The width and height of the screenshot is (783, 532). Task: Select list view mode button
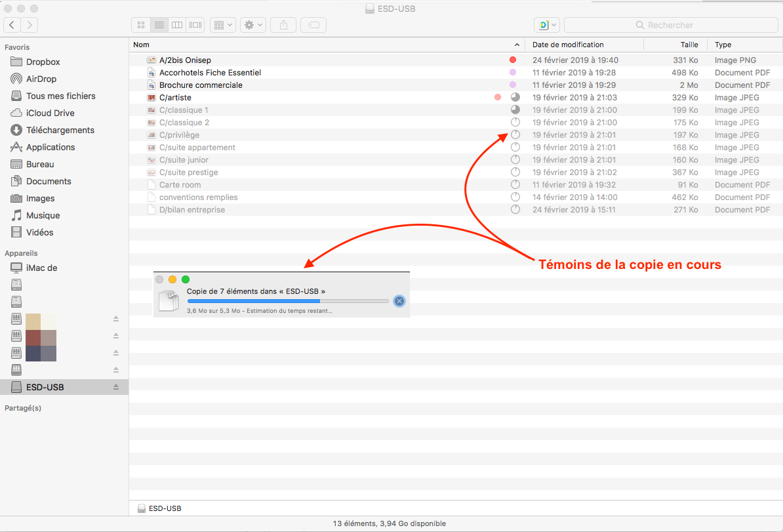pyautogui.click(x=159, y=25)
